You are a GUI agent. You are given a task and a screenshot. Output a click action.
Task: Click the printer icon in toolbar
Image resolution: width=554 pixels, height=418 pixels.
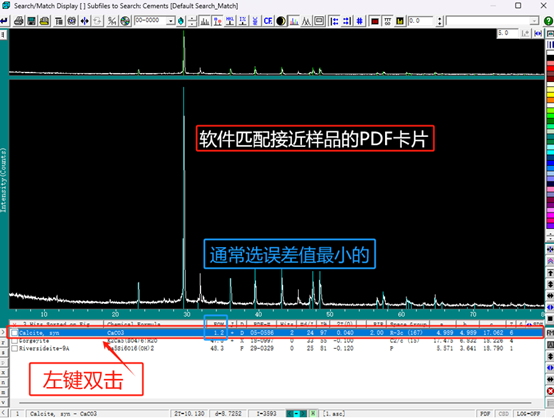coord(19,21)
